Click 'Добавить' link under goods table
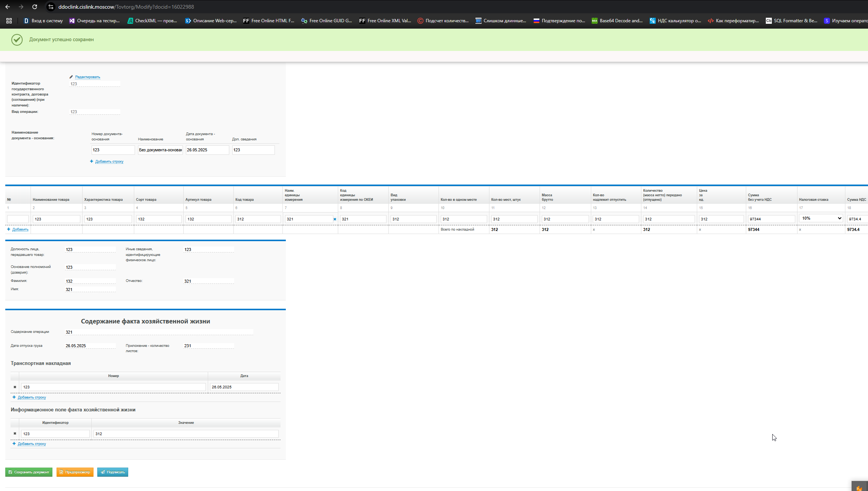The height and width of the screenshot is (491, 868). [20, 229]
